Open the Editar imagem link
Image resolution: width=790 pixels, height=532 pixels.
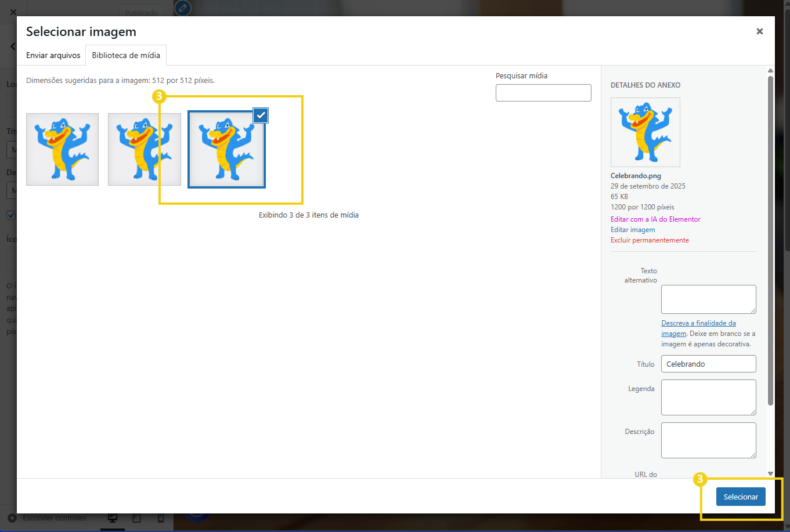[x=633, y=230]
